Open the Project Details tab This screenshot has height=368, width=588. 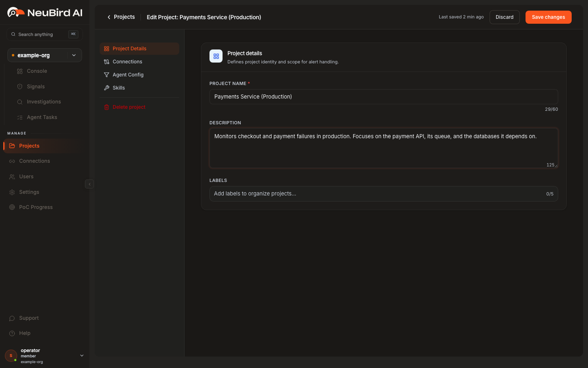pyautogui.click(x=139, y=49)
